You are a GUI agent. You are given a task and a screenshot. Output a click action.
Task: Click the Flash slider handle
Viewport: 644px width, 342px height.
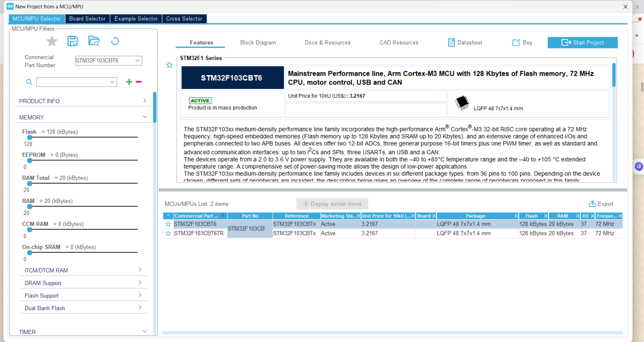30,137
